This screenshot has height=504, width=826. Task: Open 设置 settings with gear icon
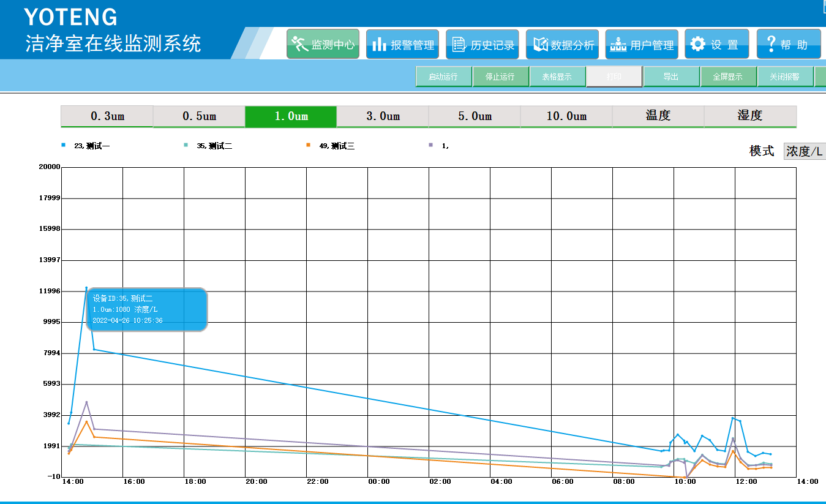(716, 44)
